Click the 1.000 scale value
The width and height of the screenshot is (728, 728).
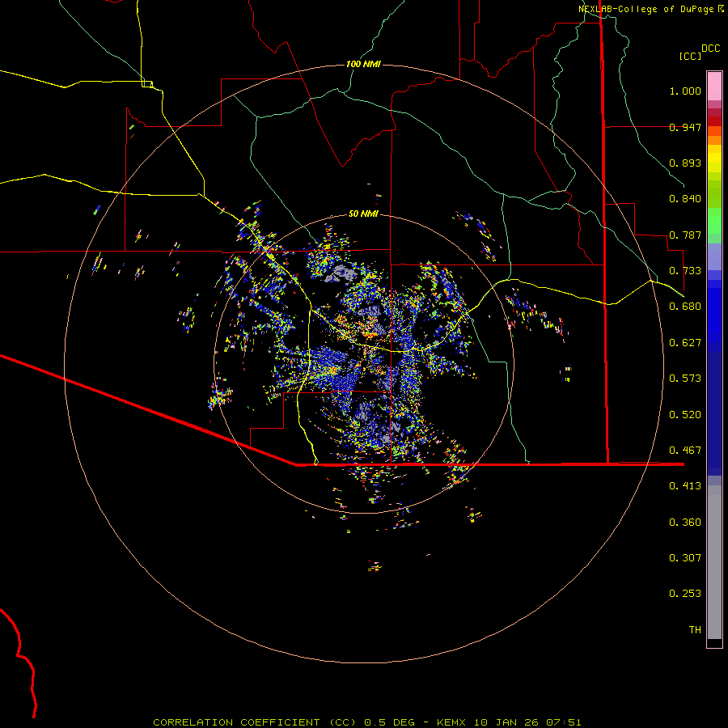pos(685,91)
